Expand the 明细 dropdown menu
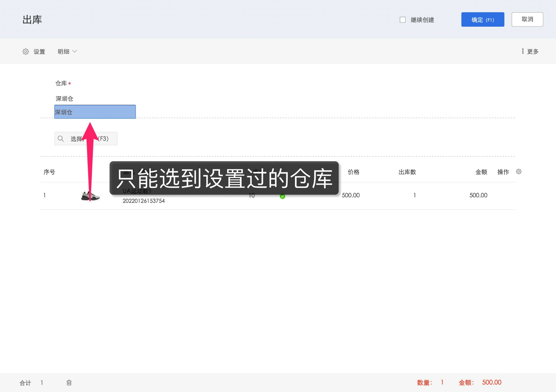 [x=67, y=51]
